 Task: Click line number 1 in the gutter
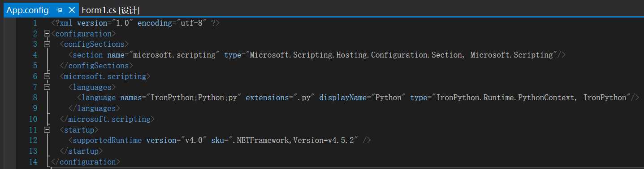pos(35,23)
